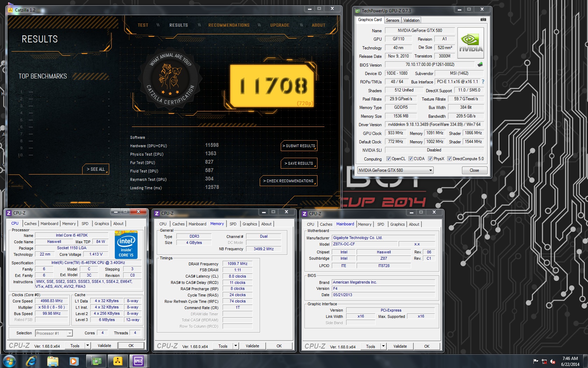The width and height of the screenshot is (588, 368).
Task: Click the NVIDIA logo in GPU-Z
Action: click(x=471, y=43)
